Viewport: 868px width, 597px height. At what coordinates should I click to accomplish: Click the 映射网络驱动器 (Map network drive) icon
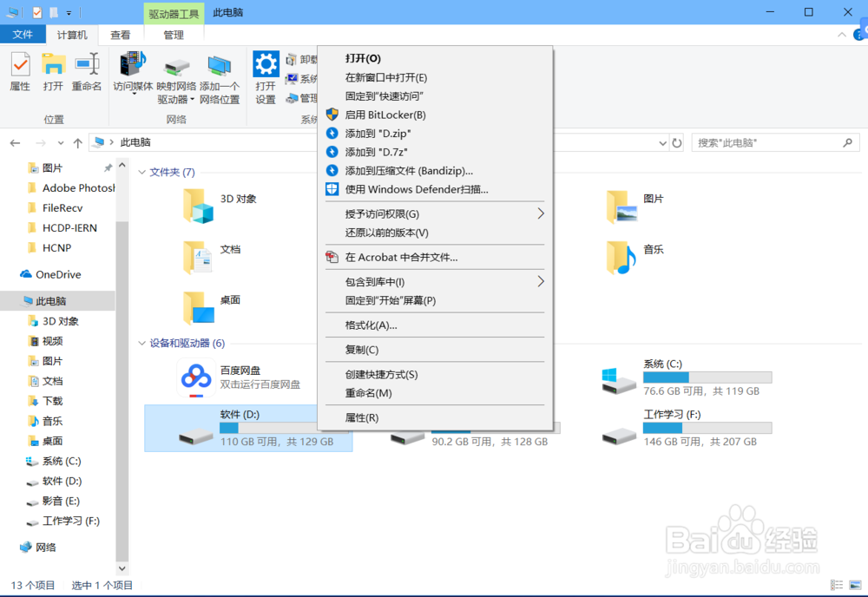pyautogui.click(x=176, y=74)
